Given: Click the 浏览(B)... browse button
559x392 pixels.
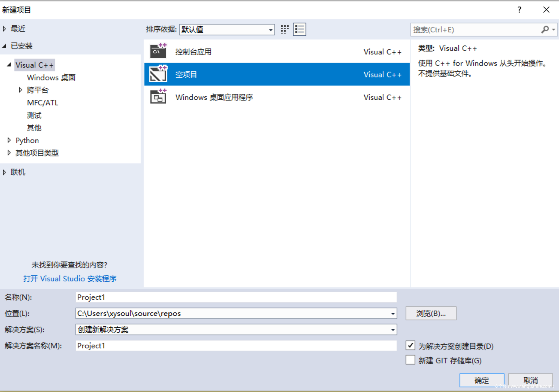Looking at the screenshot, I should click(431, 313).
